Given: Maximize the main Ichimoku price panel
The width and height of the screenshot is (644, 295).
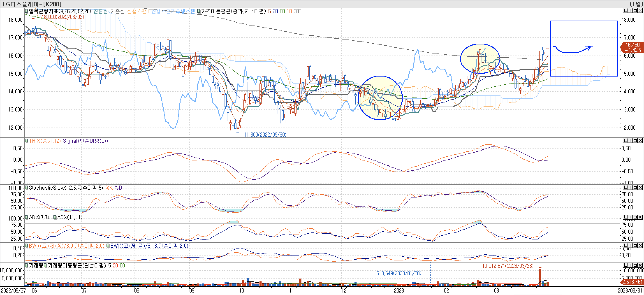Looking at the screenshot, I should click(x=635, y=11).
